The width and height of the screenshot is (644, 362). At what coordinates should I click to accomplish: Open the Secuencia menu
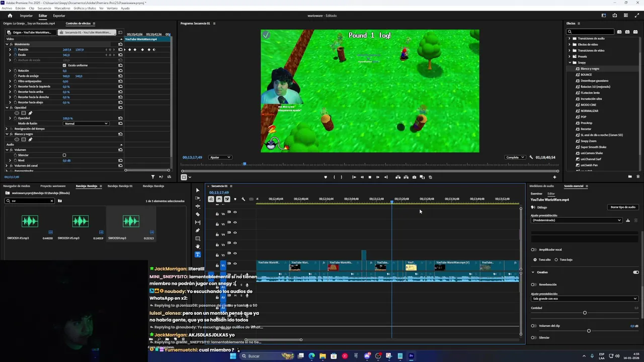point(44,8)
